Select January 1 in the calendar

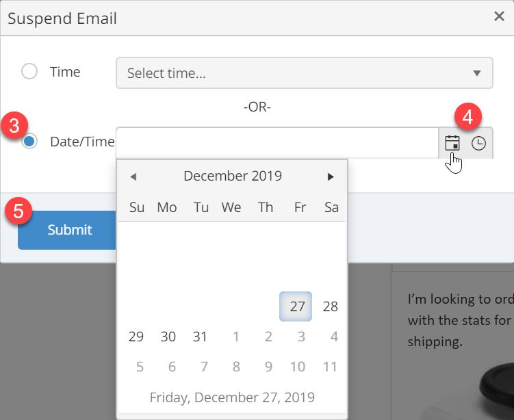235,337
